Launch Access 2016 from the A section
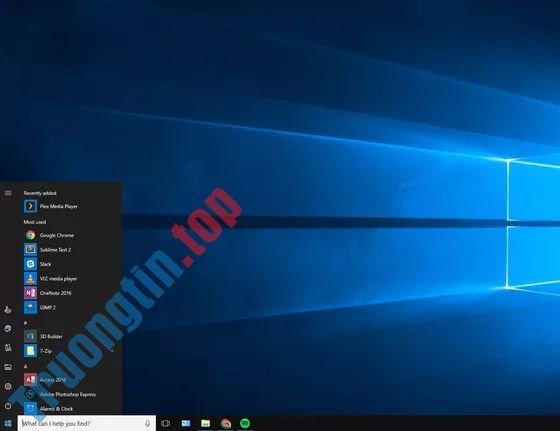This screenshot has height=431, width=560. [69, 380]
